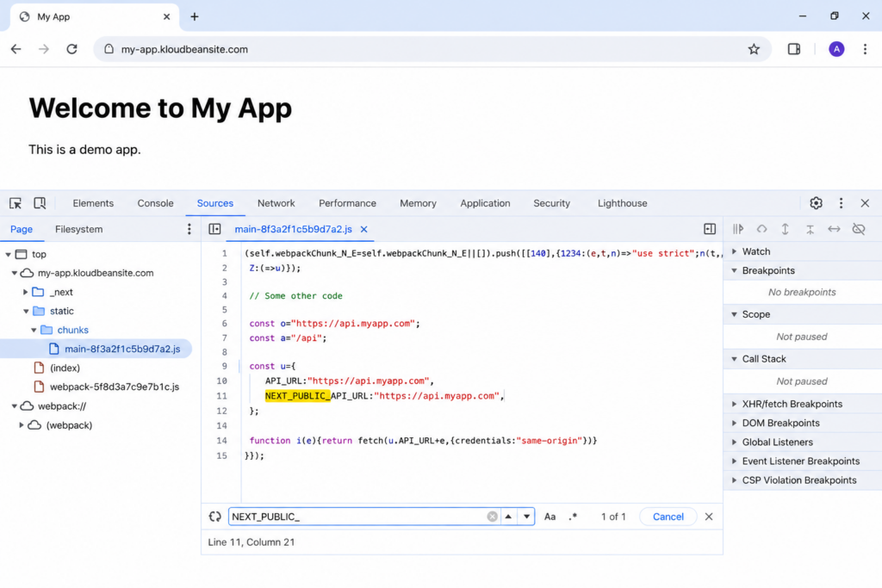Viewport: 882px width, 588px height.
Task: Collapse the webpack:// tree node
Action: point(14,405)
